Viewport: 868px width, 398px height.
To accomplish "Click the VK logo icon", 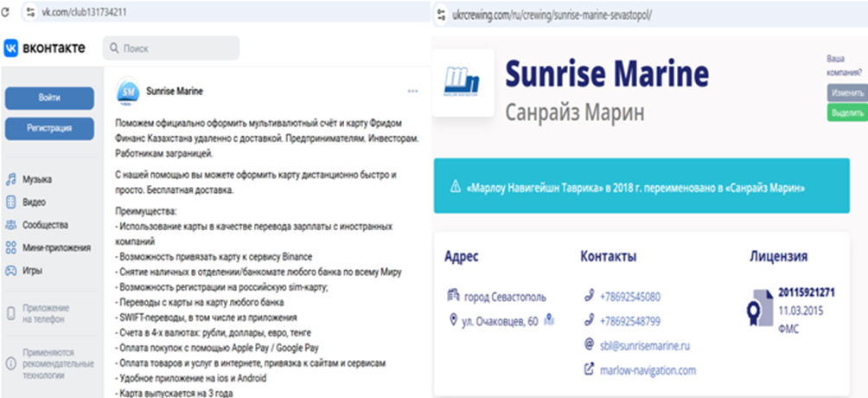I will pos(10,48).
